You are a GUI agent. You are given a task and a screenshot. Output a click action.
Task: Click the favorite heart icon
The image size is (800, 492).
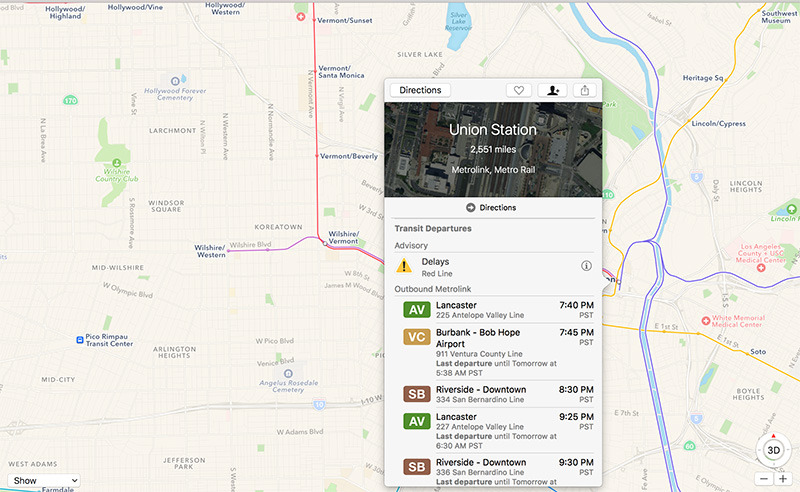pos(519,90)
